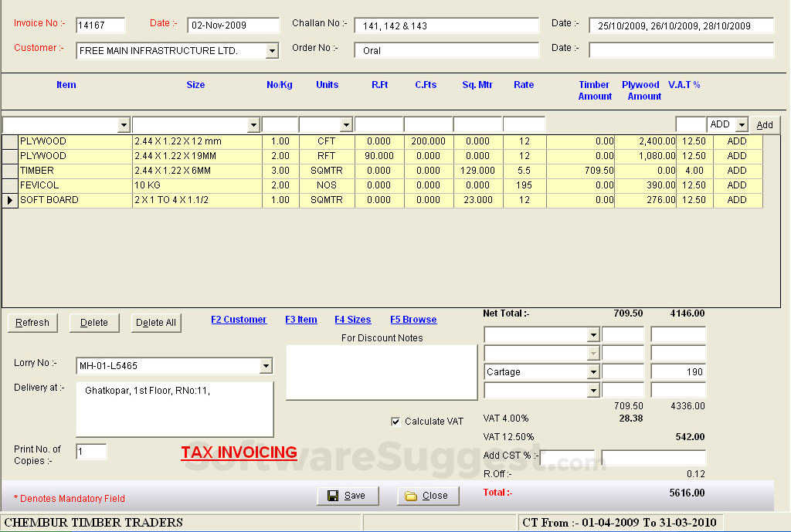
Task: Open the Lorry No dropdown
Action: coord(266,366)
